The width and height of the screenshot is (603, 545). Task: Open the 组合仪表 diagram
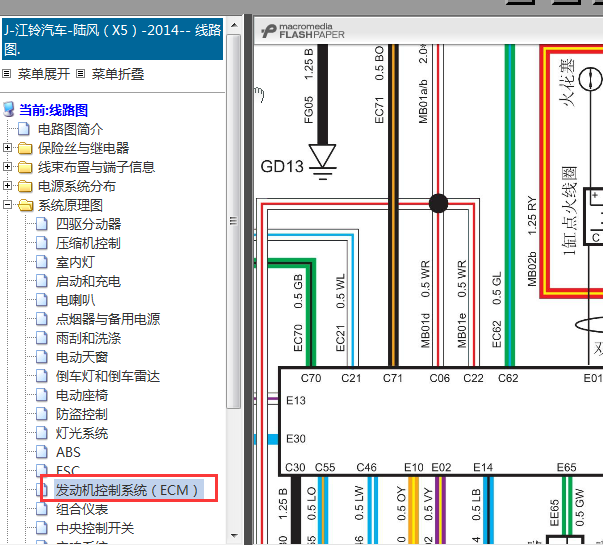coord(82,510)
